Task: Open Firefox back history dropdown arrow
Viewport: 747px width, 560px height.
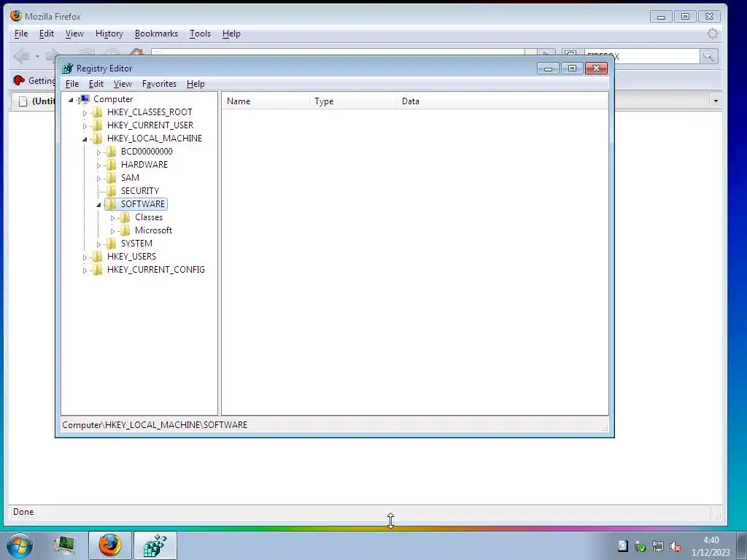Action: 37,56
